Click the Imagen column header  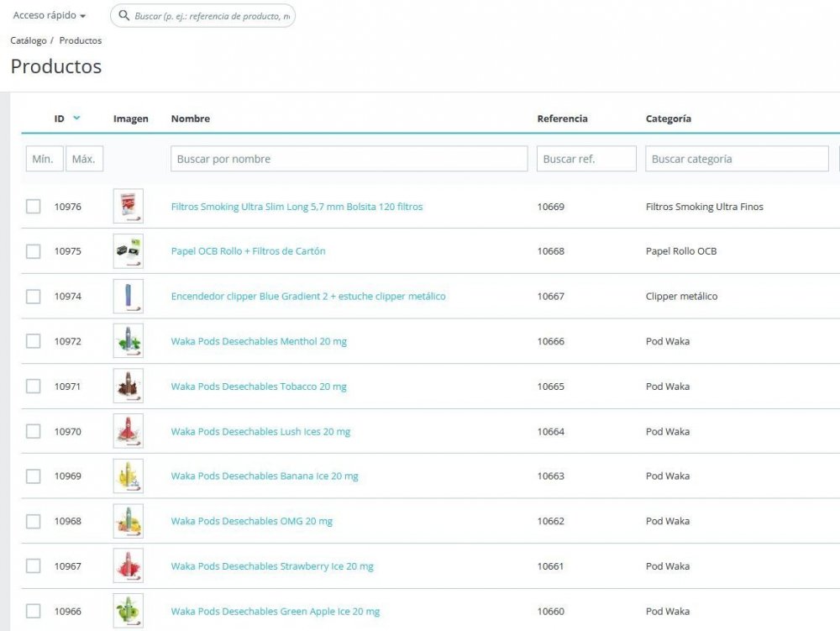pos(131,118)
